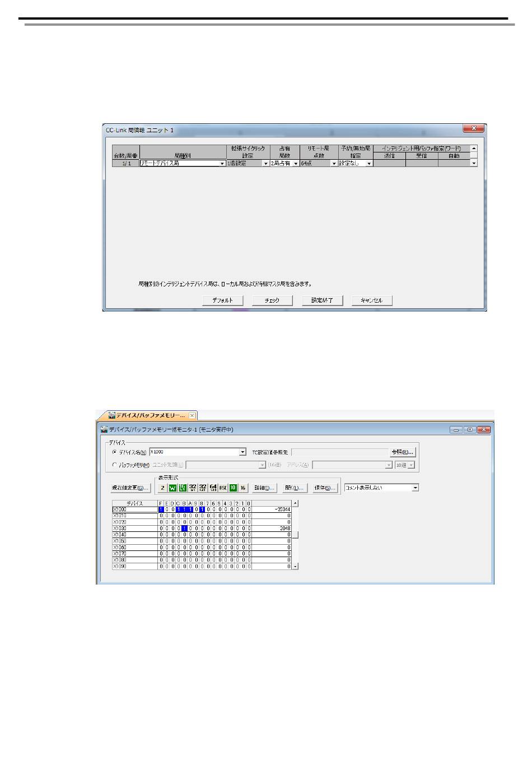532x783 pixels.
Task: Select the 64-bit display format icon
Action: coord(213,488)
